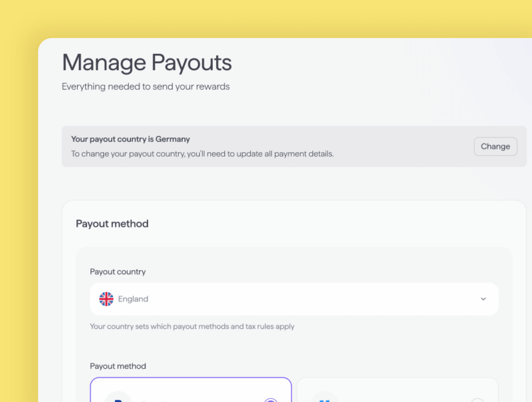
Task: Choose the second payout method card
Action: [397, 390]
